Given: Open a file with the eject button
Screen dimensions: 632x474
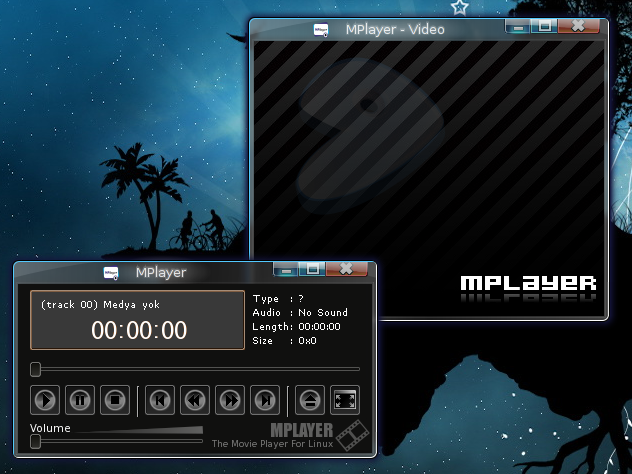Looking at the screenshot, I should 310,400.
